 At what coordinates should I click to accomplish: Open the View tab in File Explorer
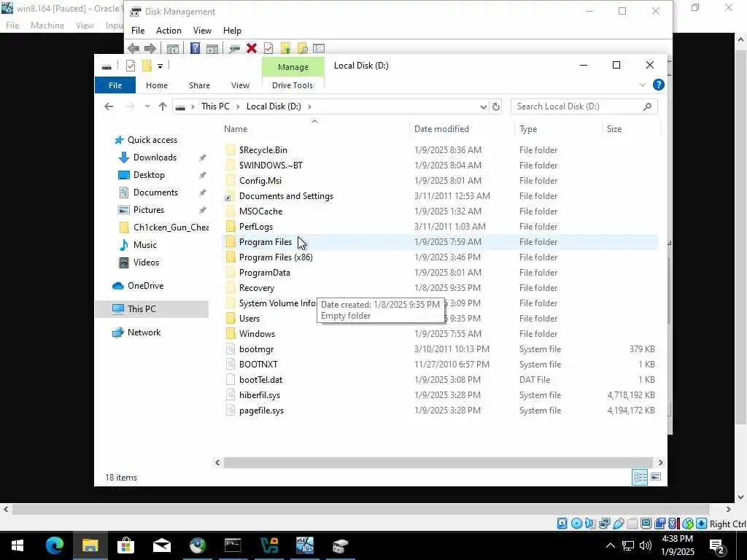pyautogui.click(x=240, y=85)
